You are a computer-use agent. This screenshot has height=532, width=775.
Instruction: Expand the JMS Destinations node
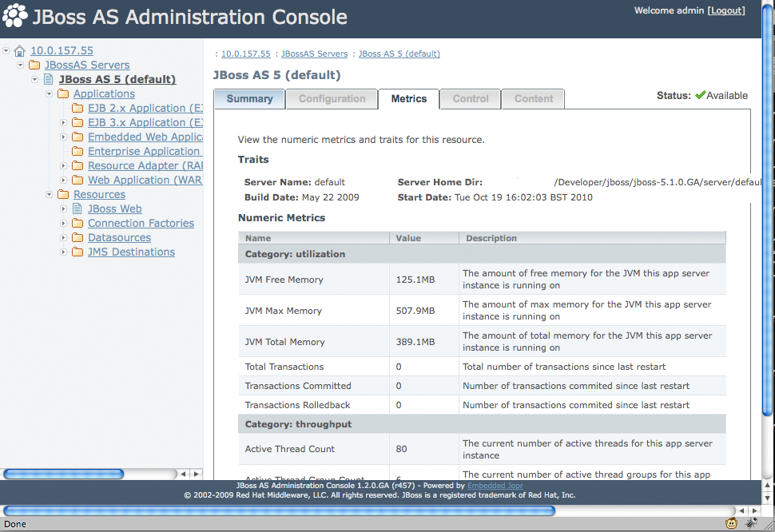pos(63,252)
